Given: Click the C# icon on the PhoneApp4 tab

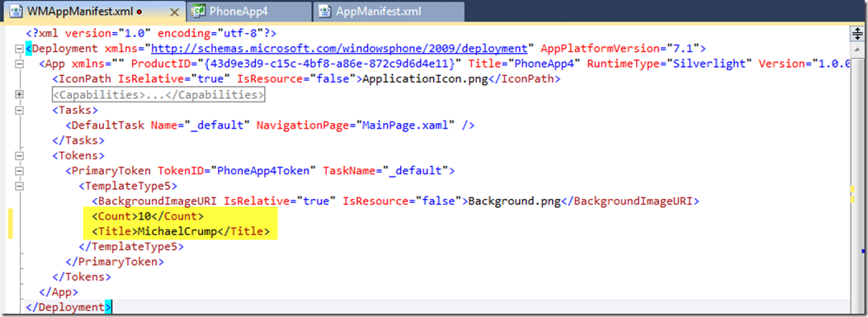Looking at the screenshot, I should (x=200, y=11).
